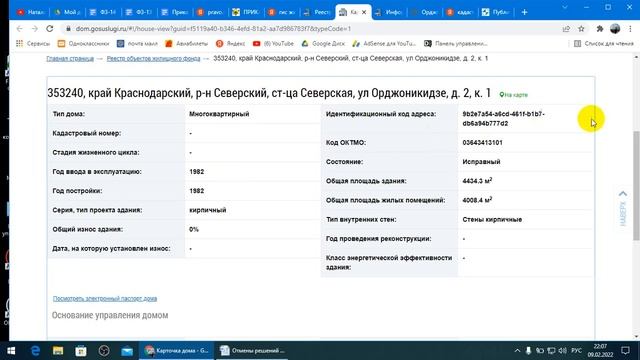Viewport: 640px width, 360px height.
Task: Open the Одноклассники bookmark
Action: pyautogui.click(x=84, y=43)
